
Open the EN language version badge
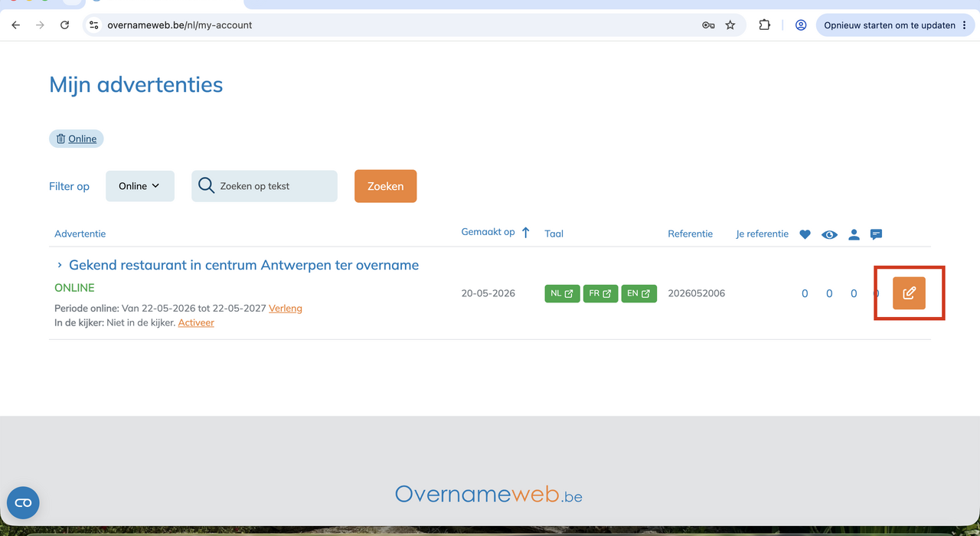639,293
